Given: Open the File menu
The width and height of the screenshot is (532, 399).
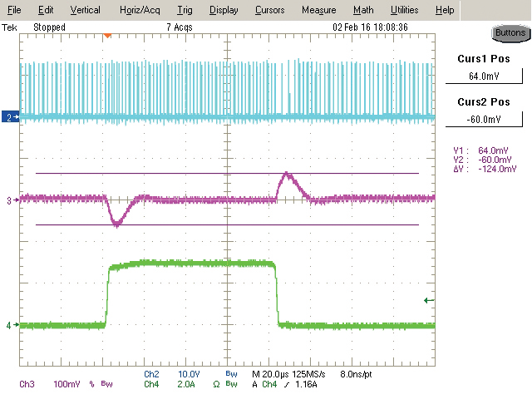Looking at the screenshot, I should [x=14, y=10].
